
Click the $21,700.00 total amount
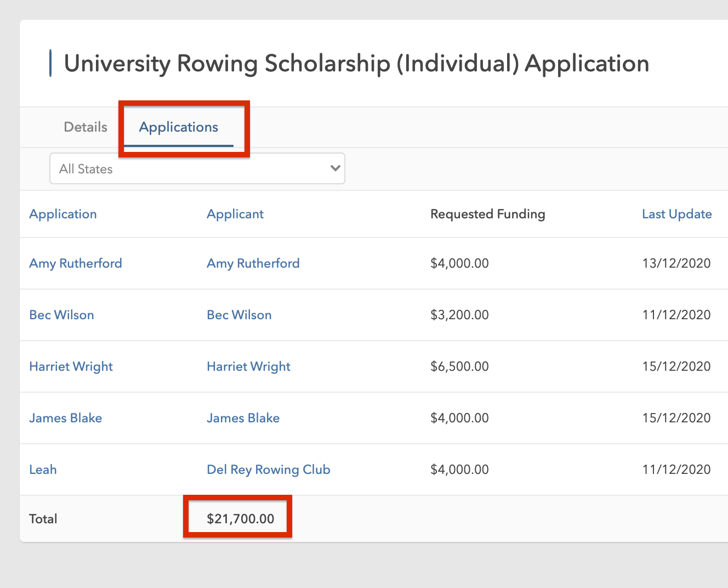240,519
